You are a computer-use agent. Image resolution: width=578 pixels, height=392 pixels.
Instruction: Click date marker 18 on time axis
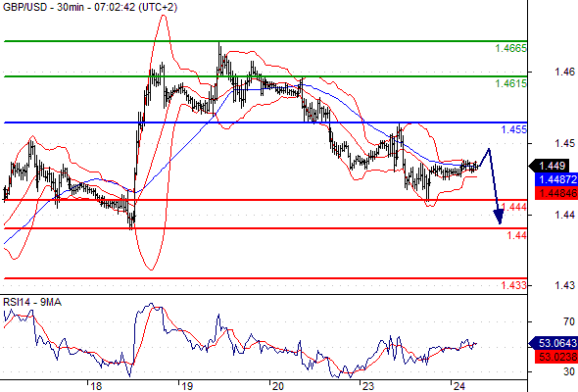pos(96,386)
